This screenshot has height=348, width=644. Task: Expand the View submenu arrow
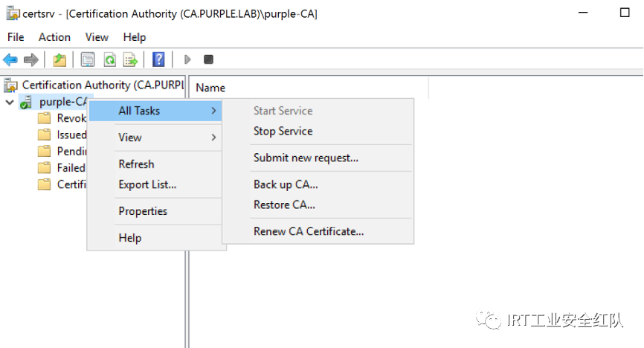click(213, 138)
